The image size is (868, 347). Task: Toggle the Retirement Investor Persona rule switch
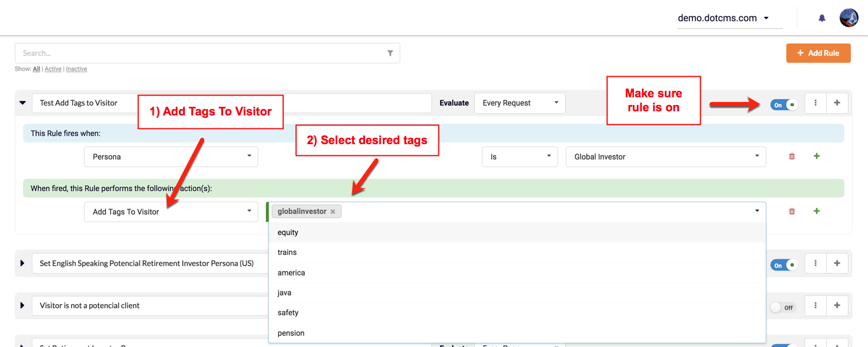click(783, 265)
